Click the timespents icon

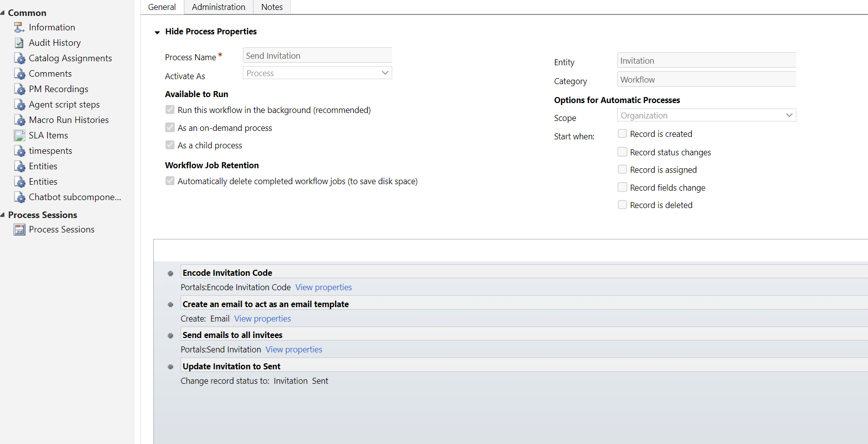[x=19, y=151]
